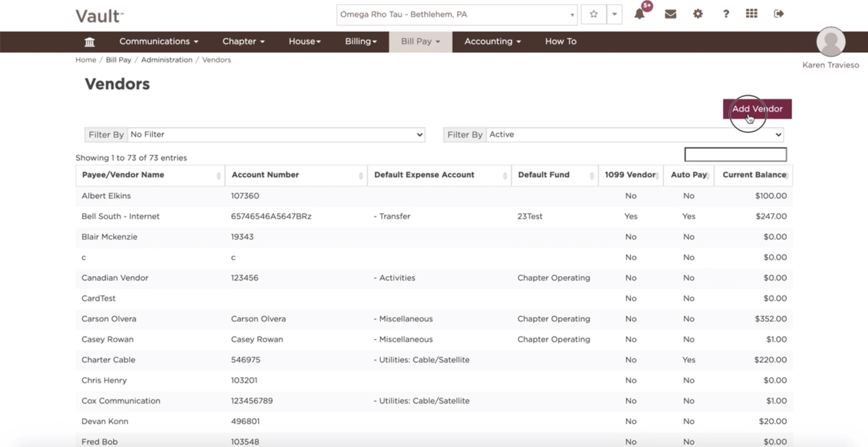Click the table search input box
The height and width of the screenshot is (447, 868).
click(x=736, y=155)
